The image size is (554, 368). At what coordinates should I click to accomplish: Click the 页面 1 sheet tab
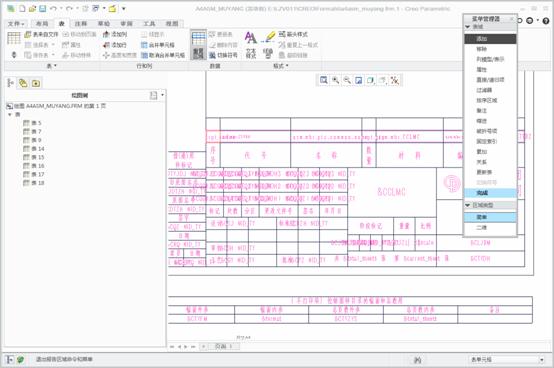coord(224,346)
